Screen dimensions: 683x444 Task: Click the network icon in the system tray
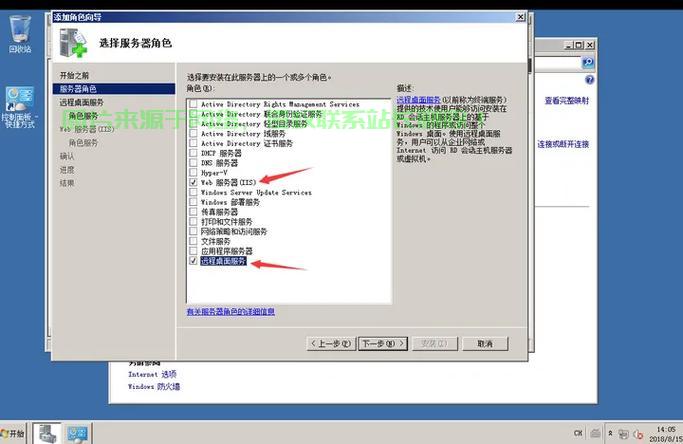(x=624, y=434)
